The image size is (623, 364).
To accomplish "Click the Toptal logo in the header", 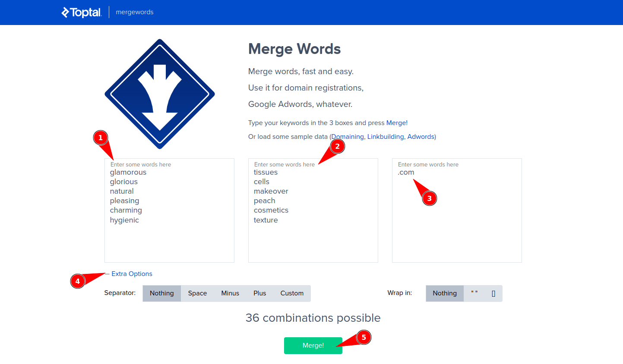I will point(82,12).
